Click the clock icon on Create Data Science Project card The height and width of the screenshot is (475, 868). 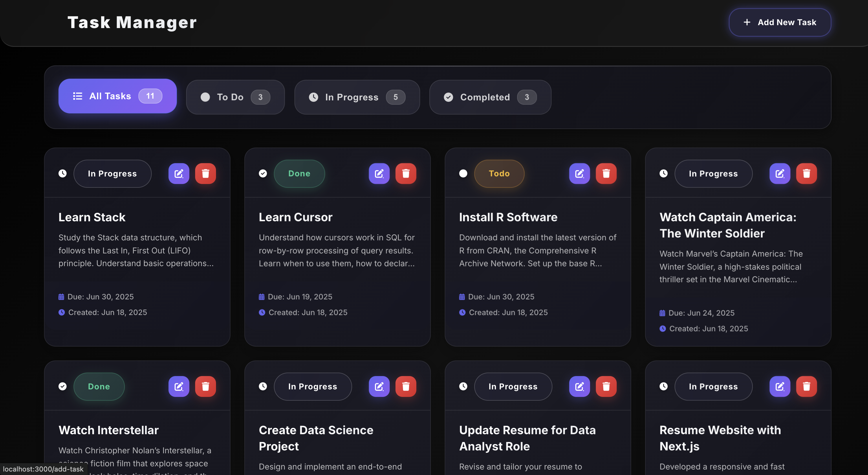pos(263,386)
